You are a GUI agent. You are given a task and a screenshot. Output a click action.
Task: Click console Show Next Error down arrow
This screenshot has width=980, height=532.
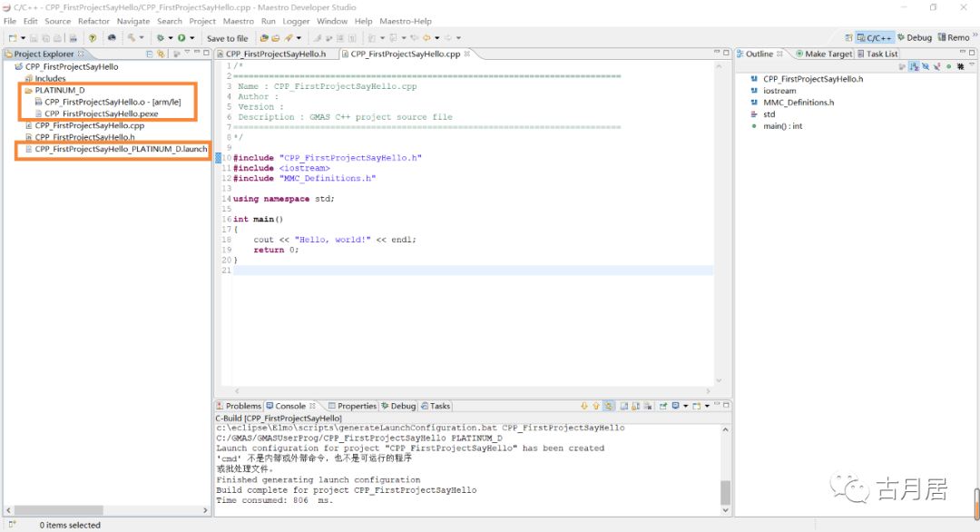(584, 407)
